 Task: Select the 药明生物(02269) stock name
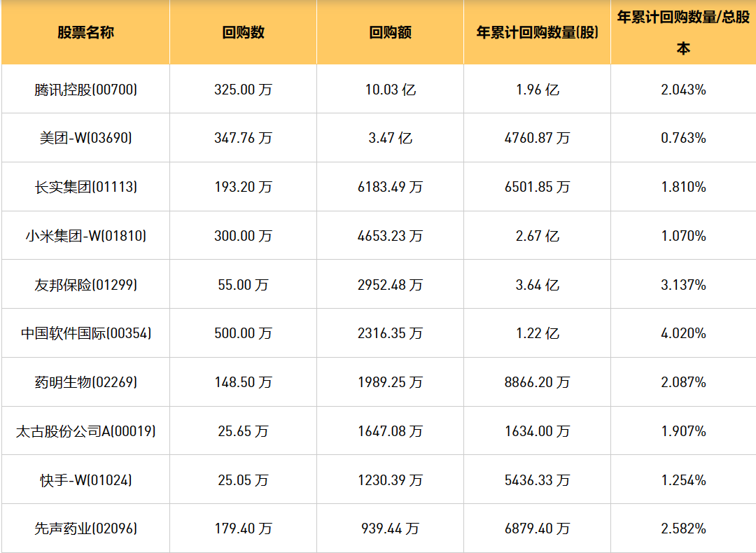[x=85, y=382]
